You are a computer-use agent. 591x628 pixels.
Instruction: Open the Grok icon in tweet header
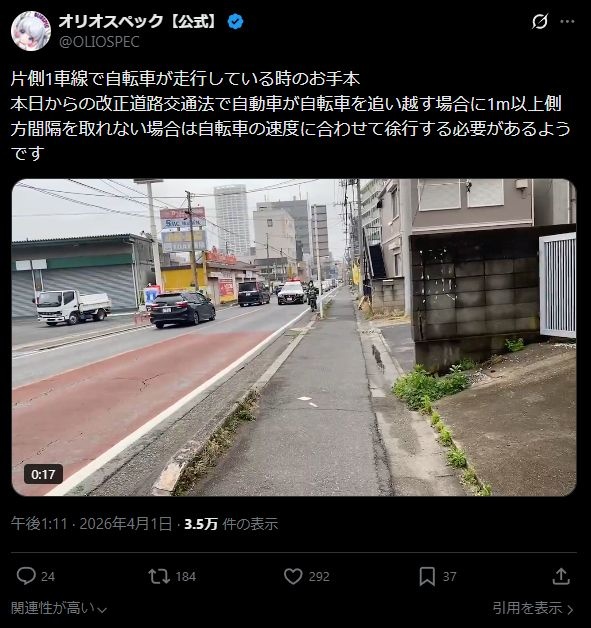click(539, 22)
